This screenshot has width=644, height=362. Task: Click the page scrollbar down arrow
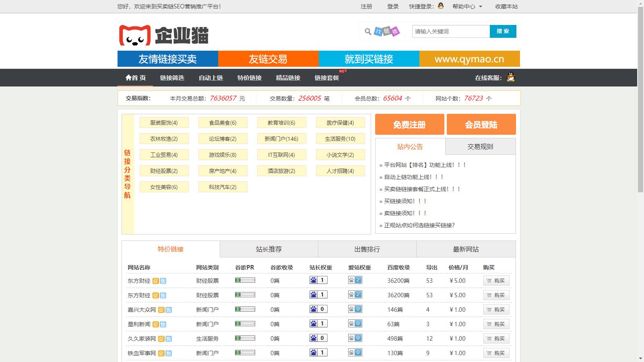[640, 358]
